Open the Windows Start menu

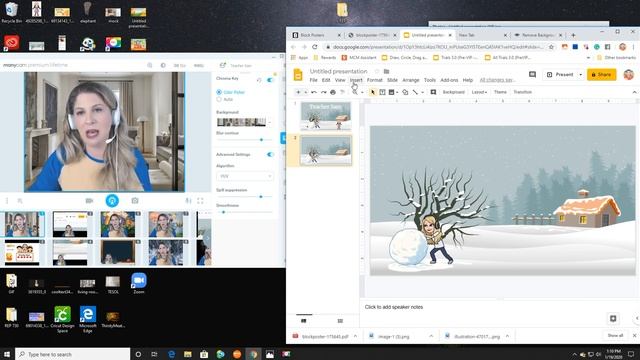(7, 354)
